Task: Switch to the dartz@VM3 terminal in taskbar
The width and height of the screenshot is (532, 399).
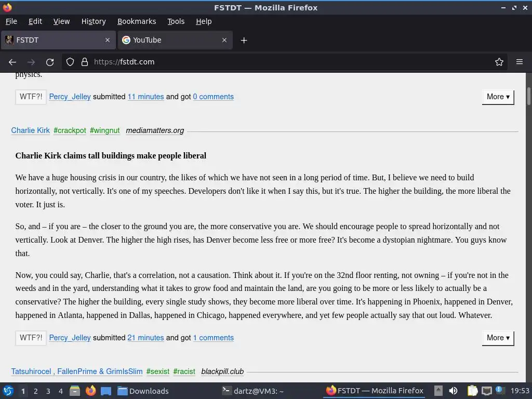Action: click(x=253, y=391)
